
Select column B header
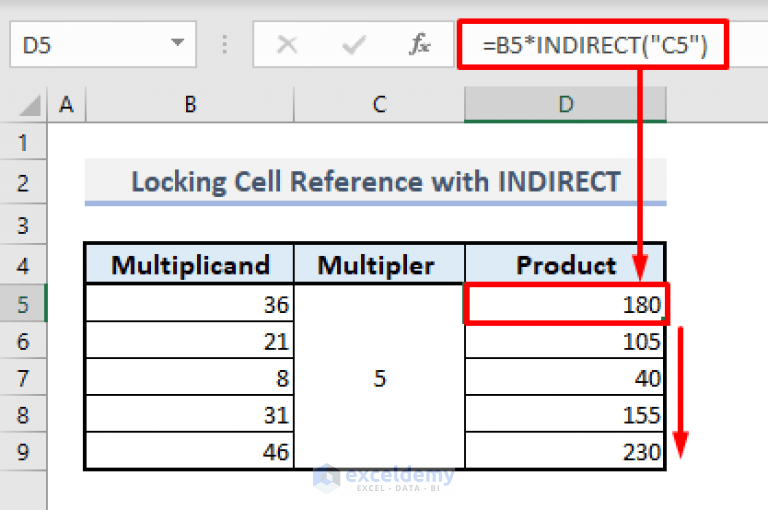(190, 104)
